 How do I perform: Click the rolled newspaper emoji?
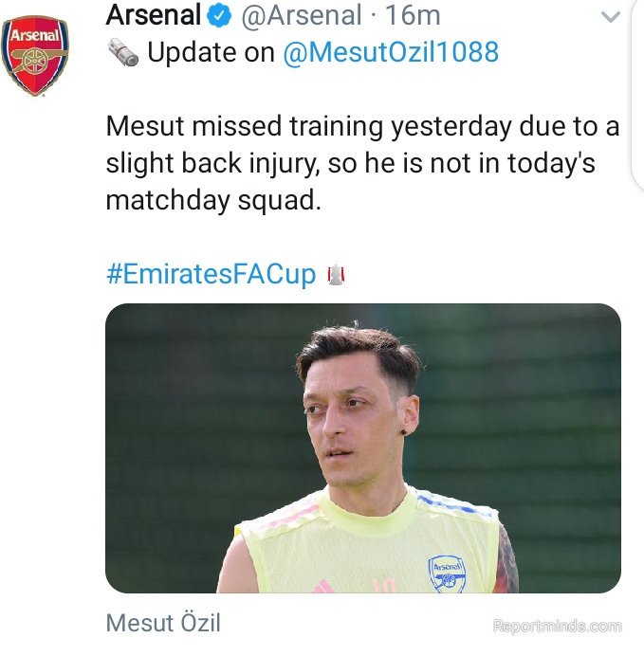click(x=123, y=52)
